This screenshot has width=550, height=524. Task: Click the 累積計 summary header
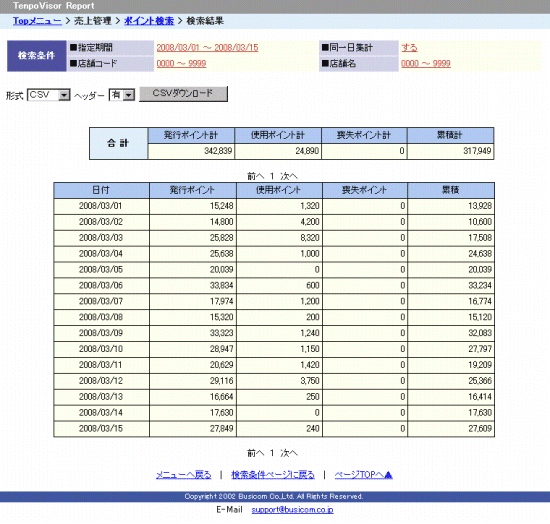coord(450,135)
